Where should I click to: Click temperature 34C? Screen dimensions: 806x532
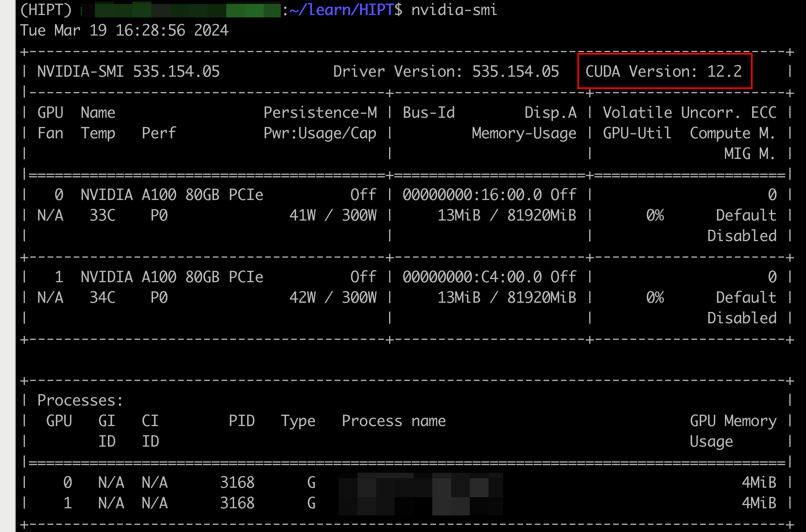pyautogui.click(x=102, y=298)
